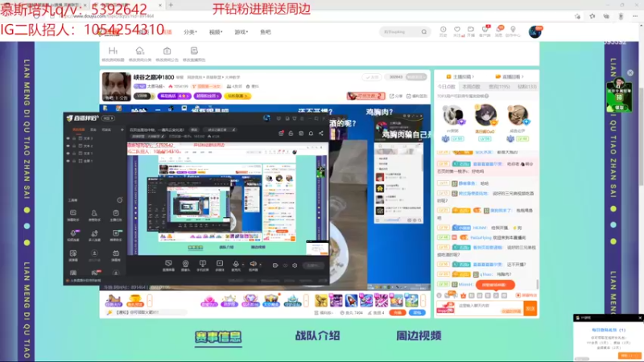Click the edit room title icon
The width and height of the screenshot is (644, 362).
point(113,51)
